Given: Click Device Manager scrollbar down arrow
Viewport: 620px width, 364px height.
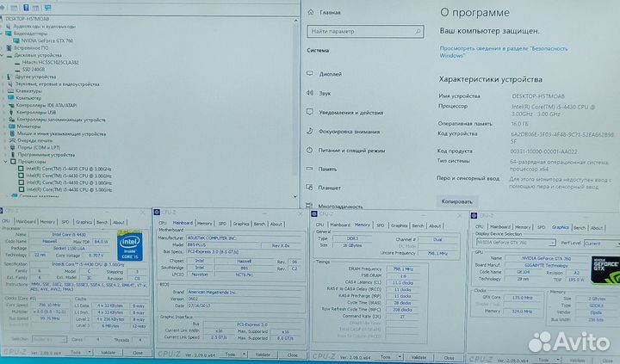Looking at the screenshot, I should coord(295,196).
